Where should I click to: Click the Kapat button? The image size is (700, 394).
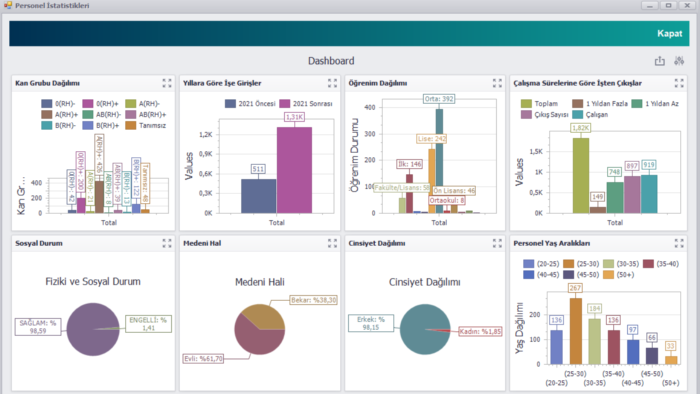coord(669,33)
